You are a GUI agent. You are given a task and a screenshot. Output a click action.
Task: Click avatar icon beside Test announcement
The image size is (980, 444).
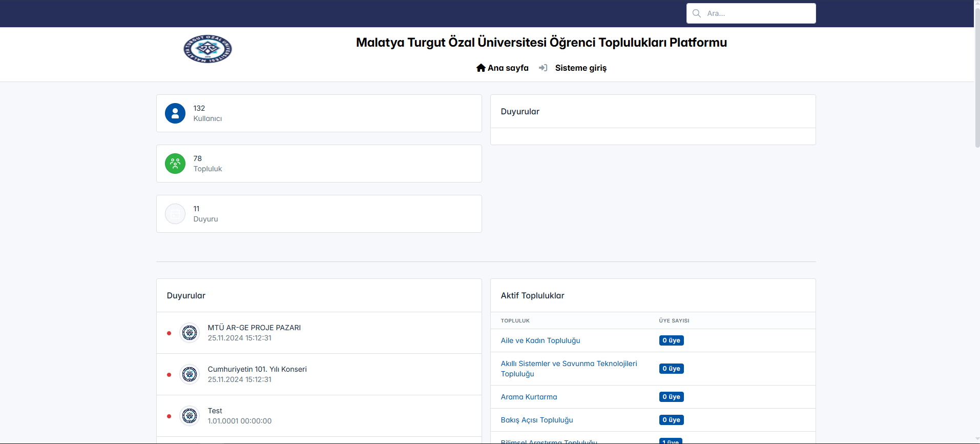pyautogui.click(x=190, y=416)
